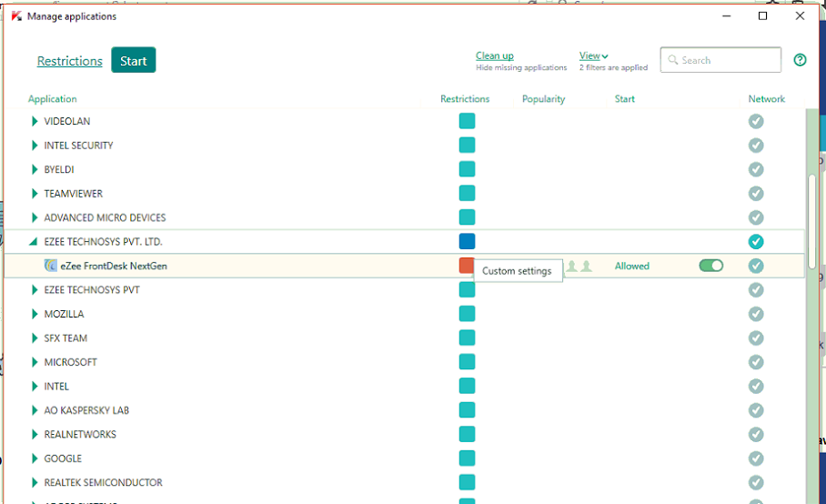Expand the ADVANCED MICRO DEVICES group

[35, 217]
